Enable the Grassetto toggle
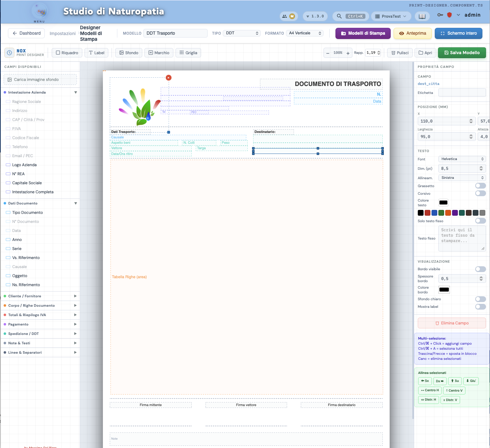 [480, 186]
